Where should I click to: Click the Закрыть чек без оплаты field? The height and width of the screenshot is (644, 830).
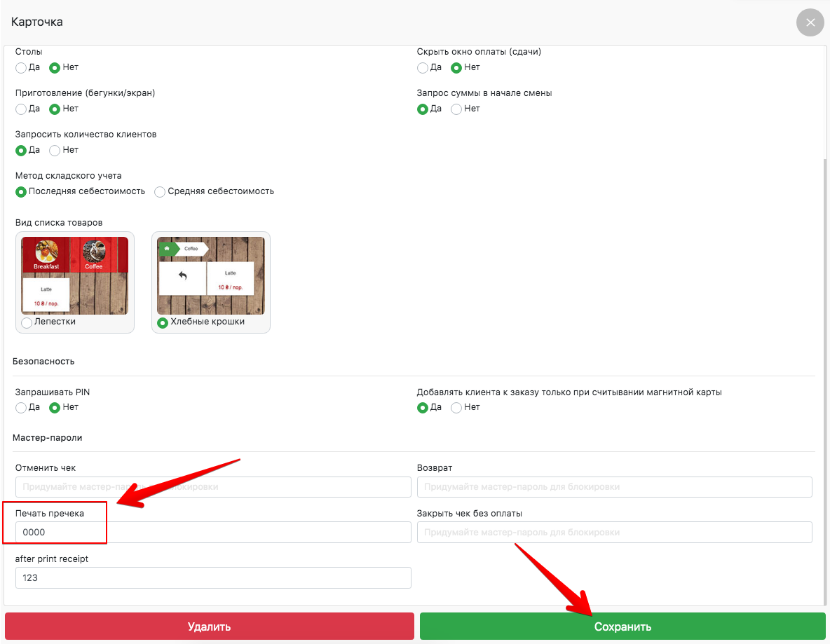614,533
